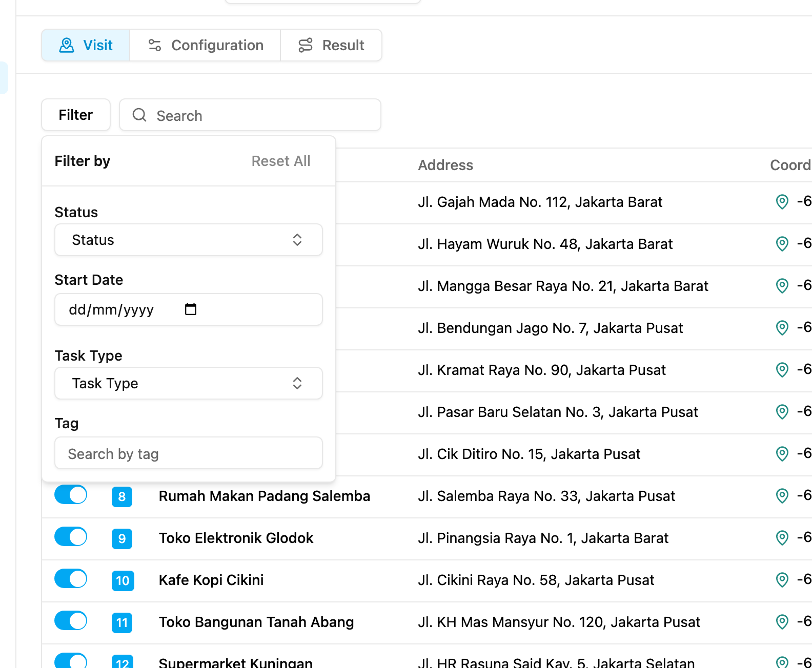Disable the Toko Elektronik Glodok toggle
The image size is (812, 668).
point(71,537)
